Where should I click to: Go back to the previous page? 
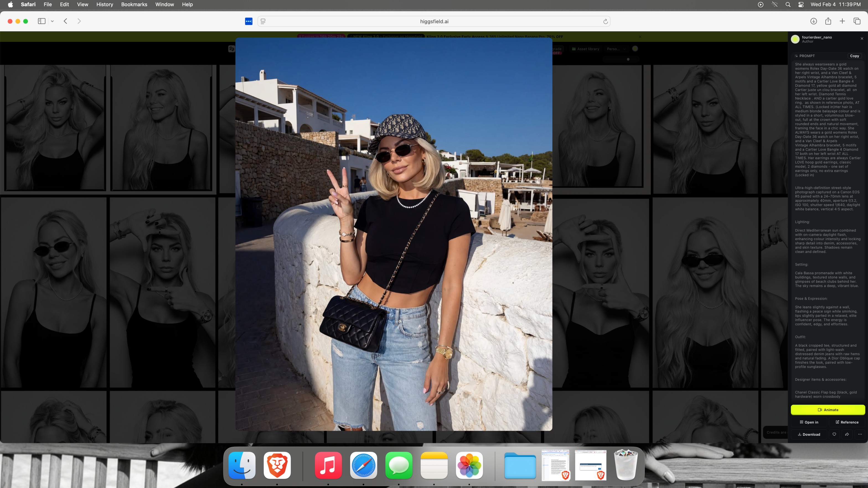tap(66, 21)
